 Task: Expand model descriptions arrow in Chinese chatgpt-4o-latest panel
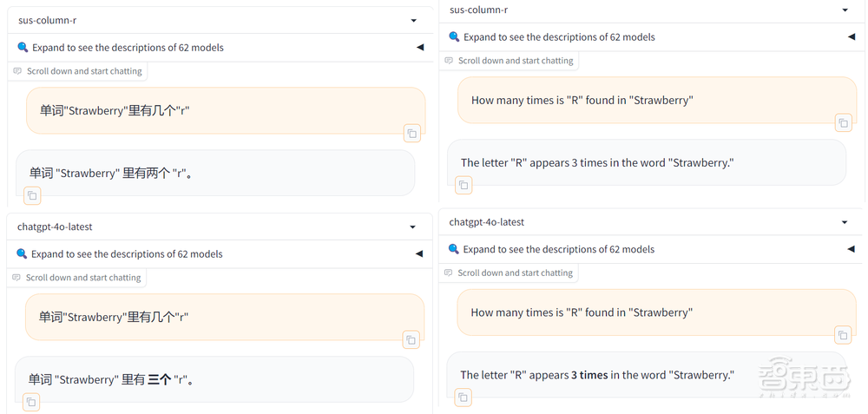tap(419, 254)
